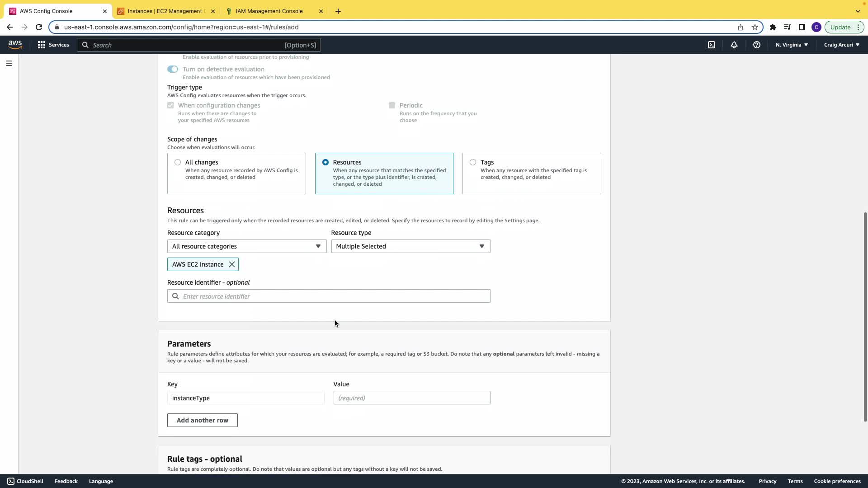Open the Feedback link in footer
Viewport: 868px width, 488px height.
coord(66,481)
